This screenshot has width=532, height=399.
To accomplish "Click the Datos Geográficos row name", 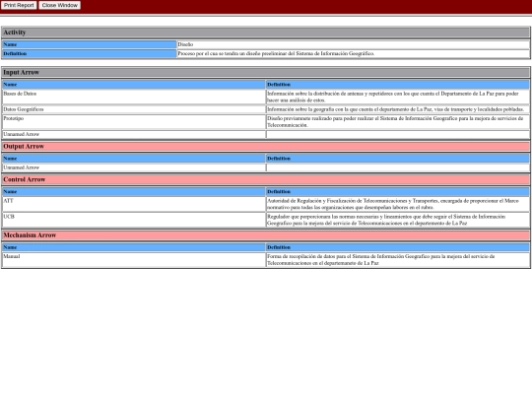I will (24, 109).
